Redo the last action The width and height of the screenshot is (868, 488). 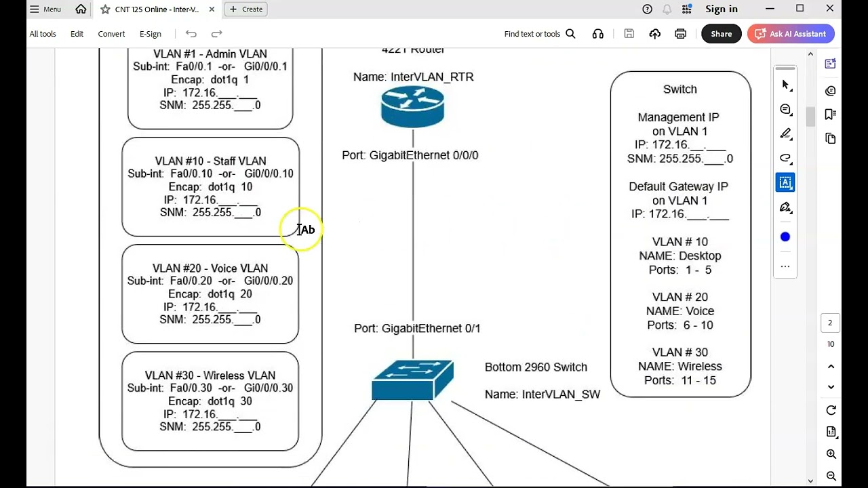[217, 34]
